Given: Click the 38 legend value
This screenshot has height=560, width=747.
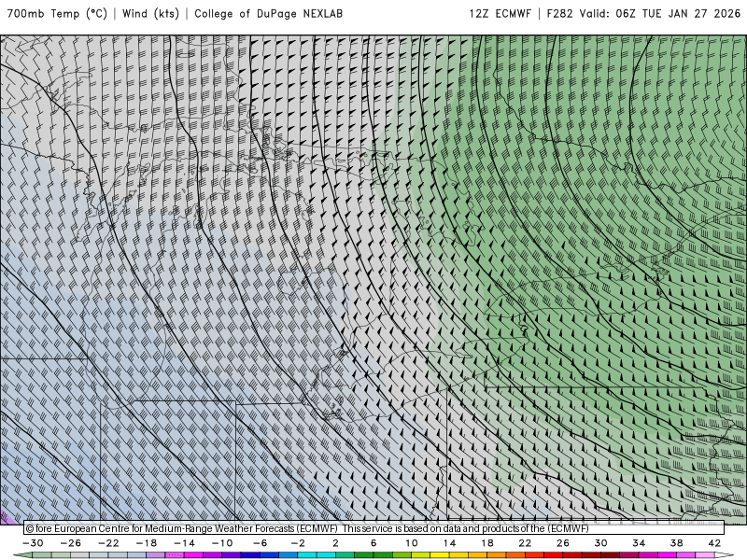Looking at the screenshot, I should pyautogui.click(x=676, y=543).
